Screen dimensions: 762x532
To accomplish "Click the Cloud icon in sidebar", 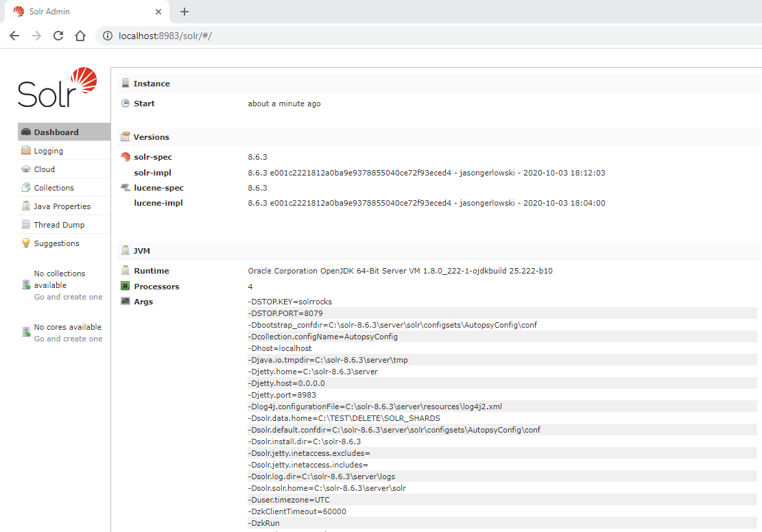I will (27, 169).
